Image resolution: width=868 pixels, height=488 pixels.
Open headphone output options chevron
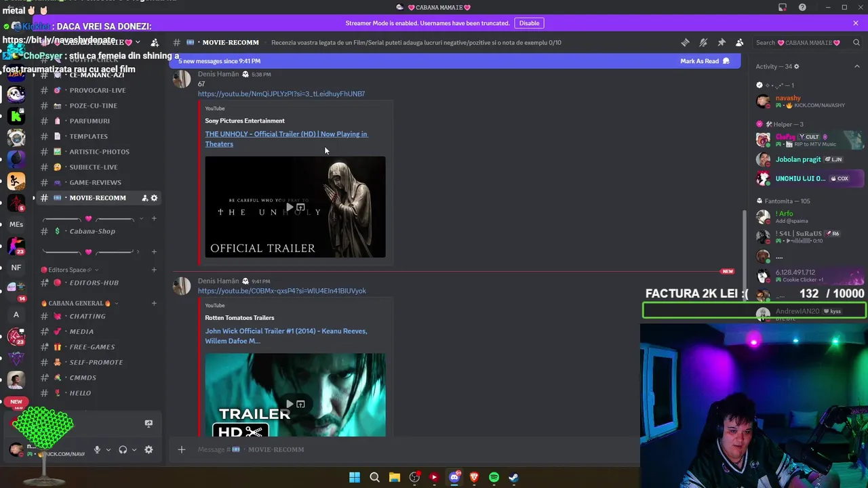click(x=134, y=449)
